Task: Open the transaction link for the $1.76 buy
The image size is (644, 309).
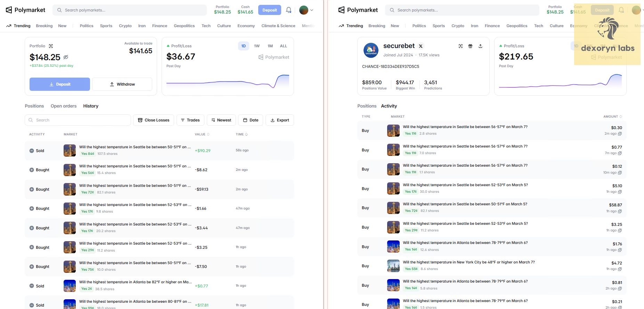Action: [620, 250]
